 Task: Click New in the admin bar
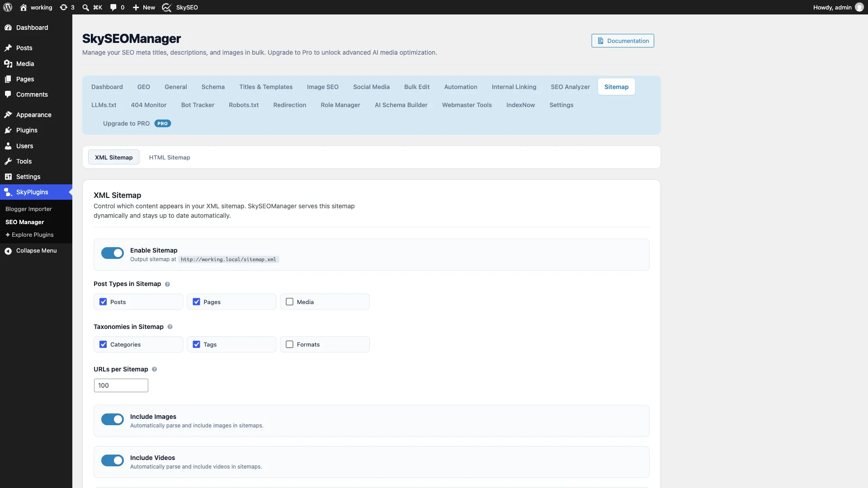144,7
